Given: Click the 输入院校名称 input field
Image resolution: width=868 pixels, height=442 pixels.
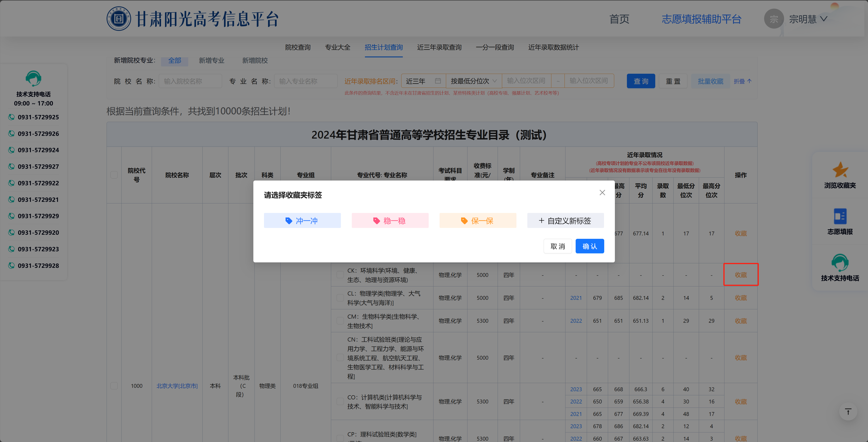Looking at the screenshot, I should click(190, 81).
